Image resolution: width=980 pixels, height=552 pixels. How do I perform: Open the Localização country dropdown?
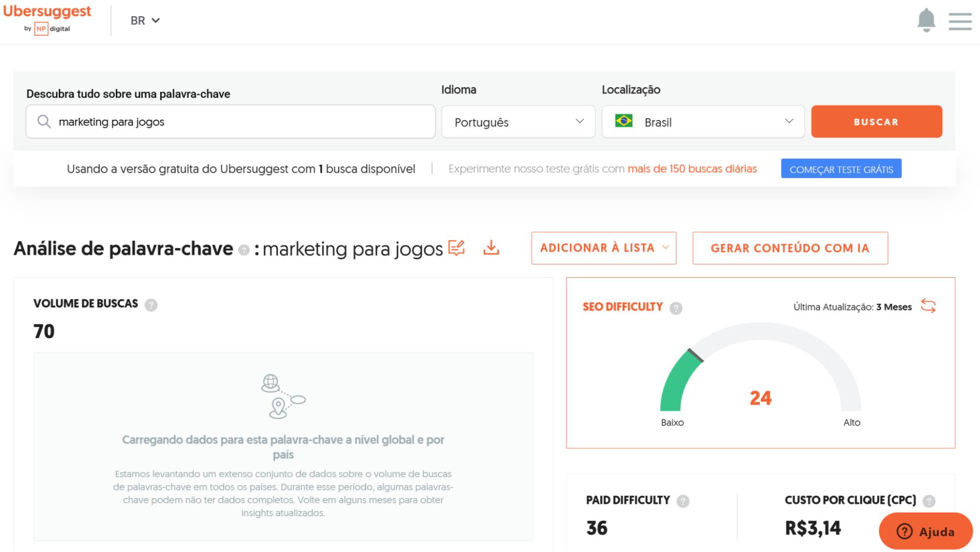[703, 122]
